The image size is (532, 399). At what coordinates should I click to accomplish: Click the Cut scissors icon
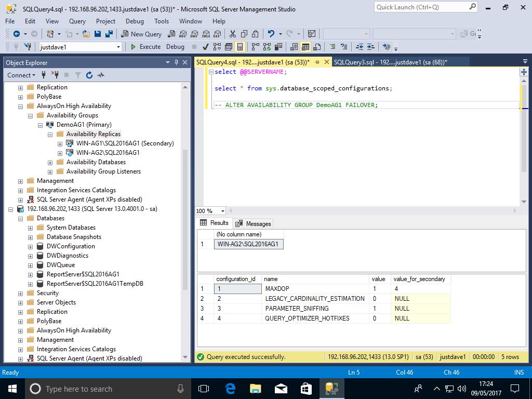(233, 34)
